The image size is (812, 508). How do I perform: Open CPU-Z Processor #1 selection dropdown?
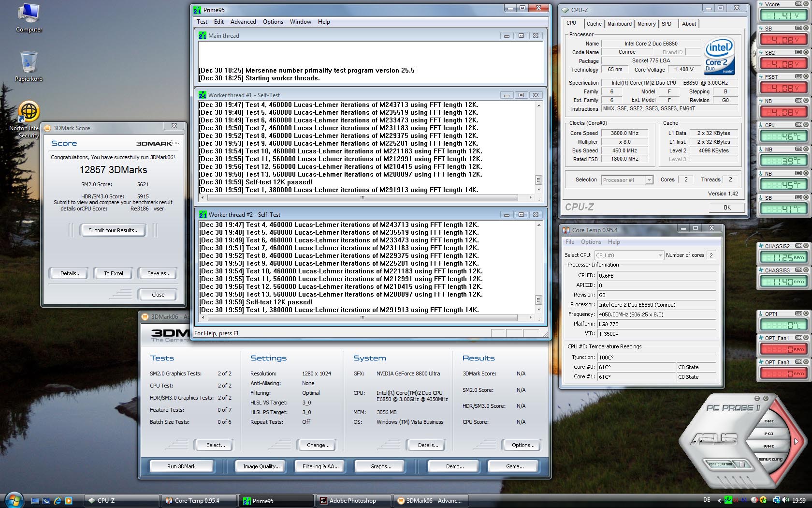tap(627, 180)
